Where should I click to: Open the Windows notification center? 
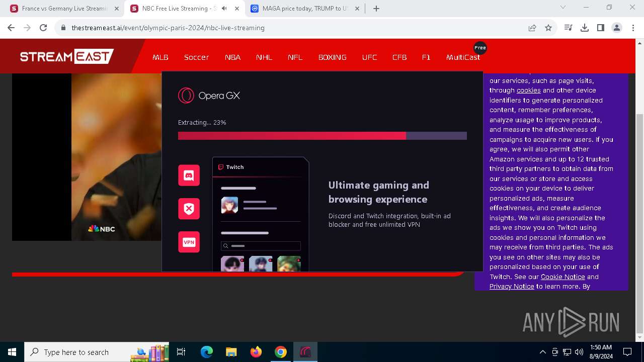(x=627, y=352)
